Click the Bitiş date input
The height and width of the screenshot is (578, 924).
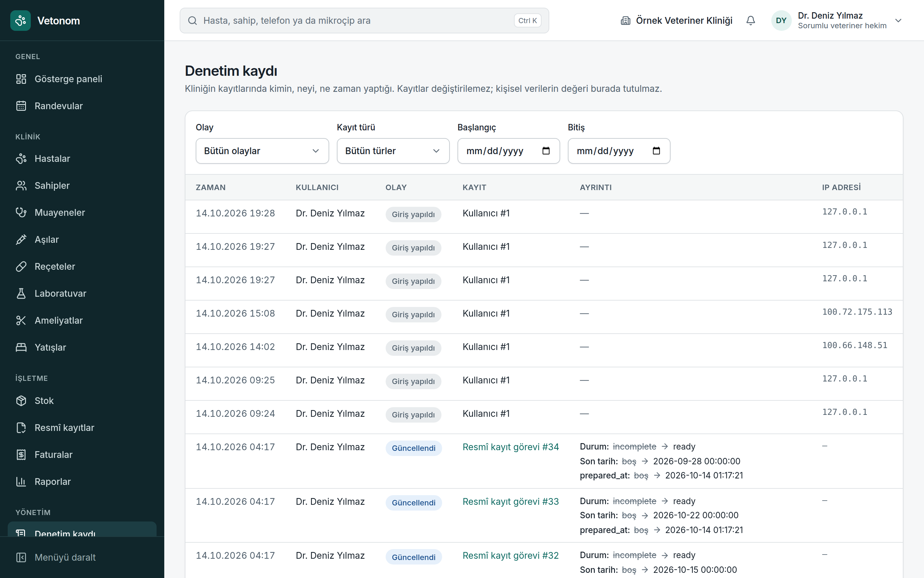(x=619, y=151)
